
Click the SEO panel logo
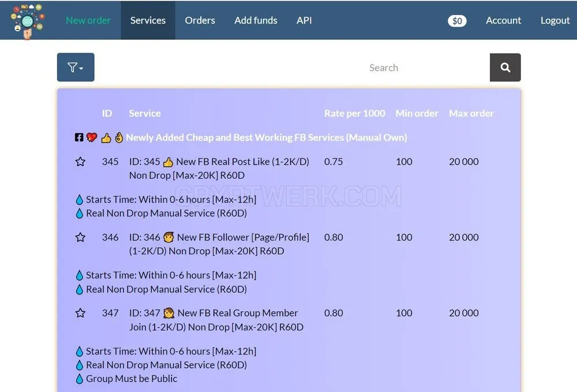coord(28,21)
